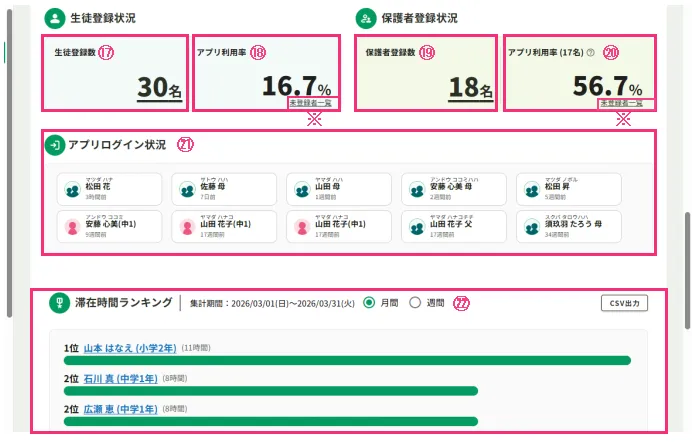692x445 pixels.
Task: Open the 広瀬 恵 (中学1年) ranking link
Action: pyautogui.click(x=120, y=410)
